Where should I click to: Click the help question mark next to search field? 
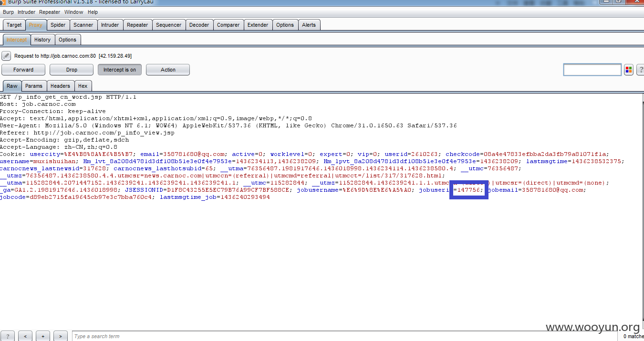640,70
